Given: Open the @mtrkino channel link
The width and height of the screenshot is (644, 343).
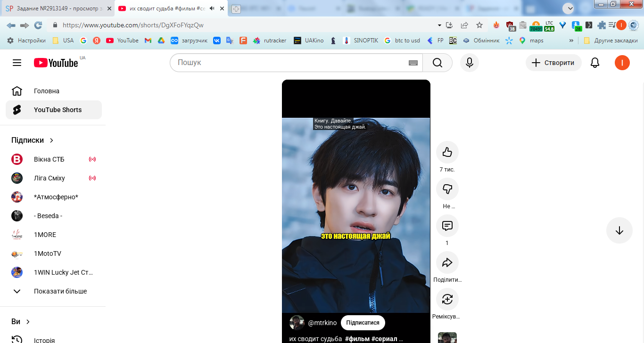Looking at the screenshot, I should pos(322,323).
